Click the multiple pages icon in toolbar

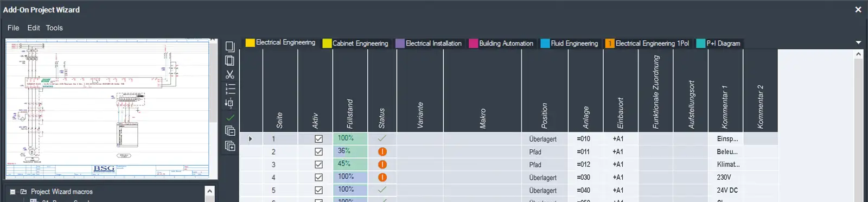coord(230,60)
